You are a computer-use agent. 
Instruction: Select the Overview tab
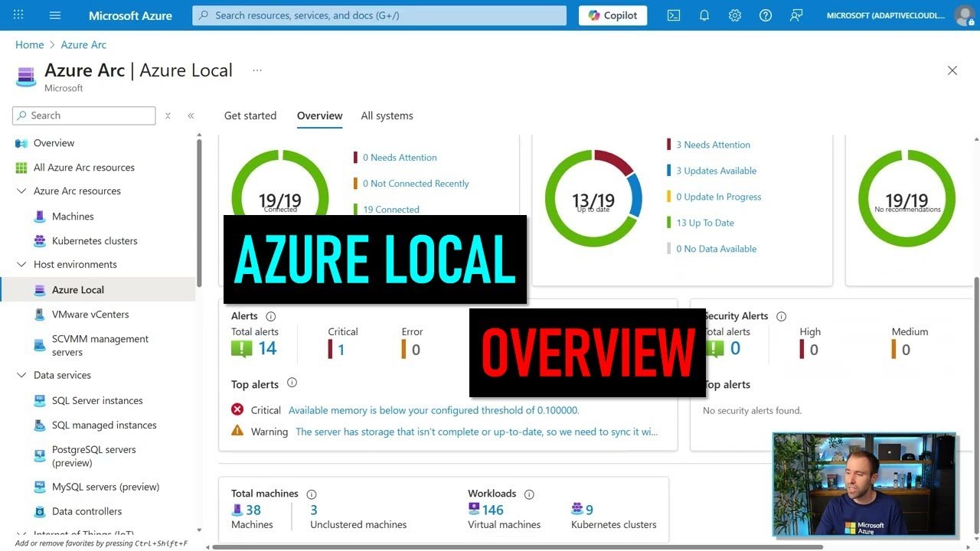319,116
